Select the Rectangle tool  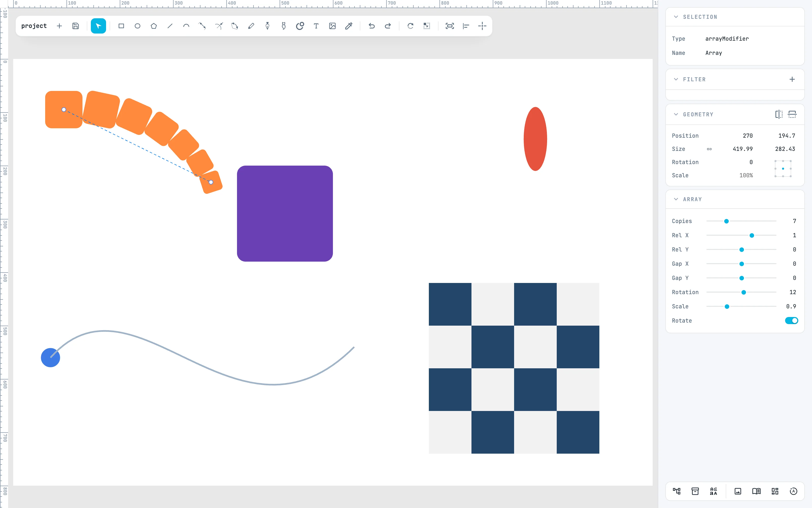click(121, 26)
